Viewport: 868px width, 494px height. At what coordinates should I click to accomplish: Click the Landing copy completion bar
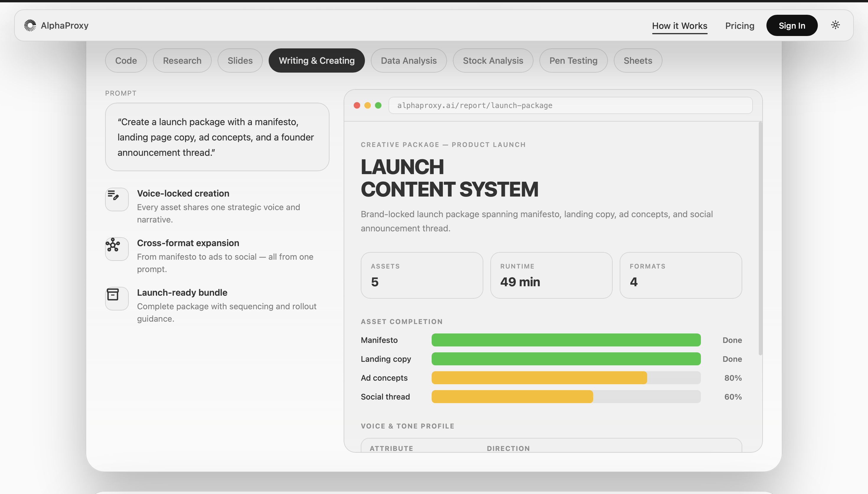click(566, 359)
